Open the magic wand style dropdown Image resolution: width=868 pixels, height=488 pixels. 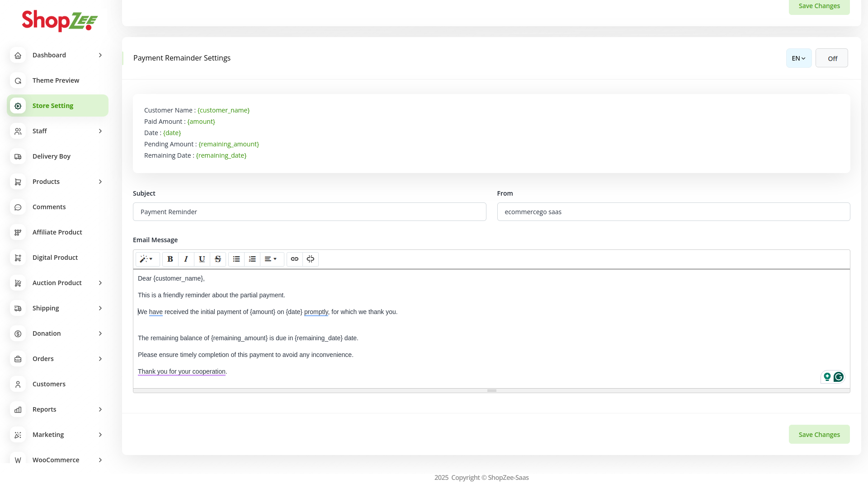(x=147, y=259)
